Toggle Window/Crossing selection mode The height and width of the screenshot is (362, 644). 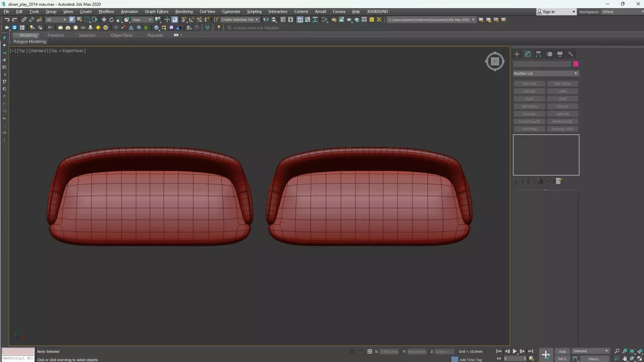pos(95,20)
